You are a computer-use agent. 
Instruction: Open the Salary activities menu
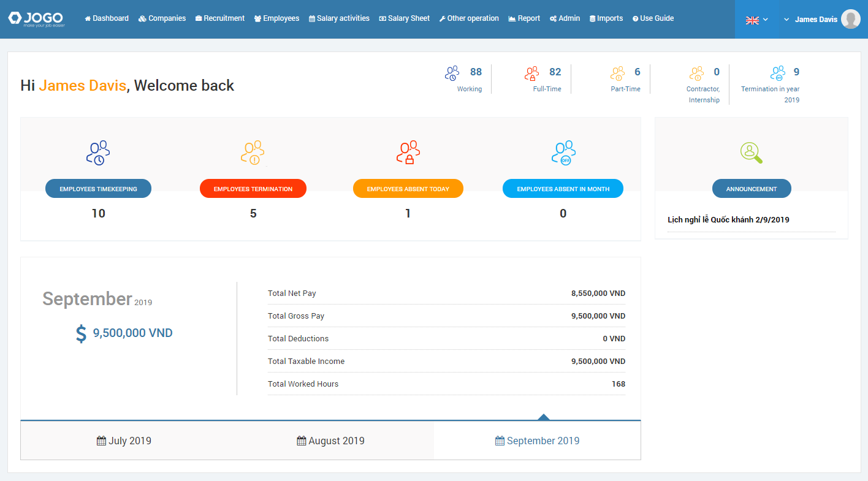[x=339, y=18]
